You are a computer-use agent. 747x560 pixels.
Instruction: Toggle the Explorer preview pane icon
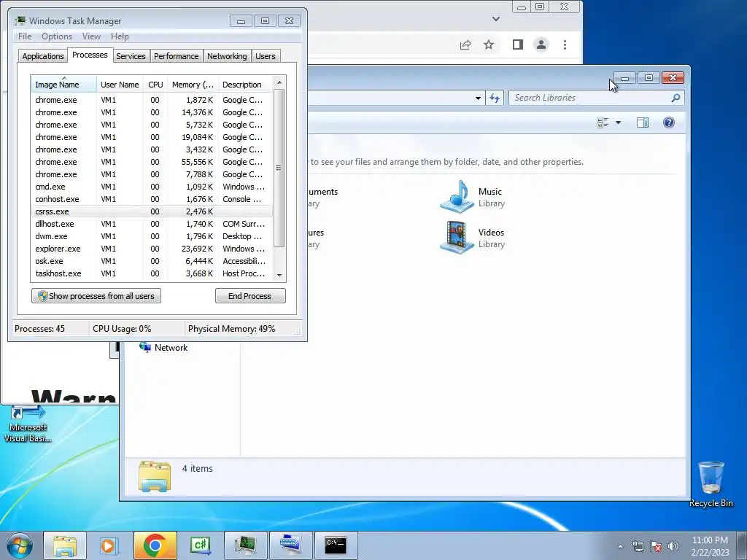tap(643, 122)
